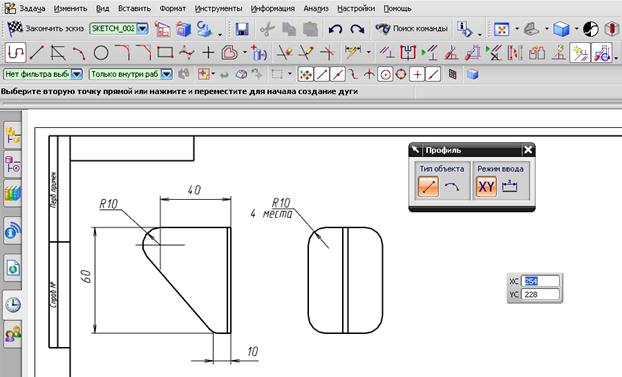Toggle Midpoint snapping
Viewport: 622px width, 377px height.
point(338,74)
